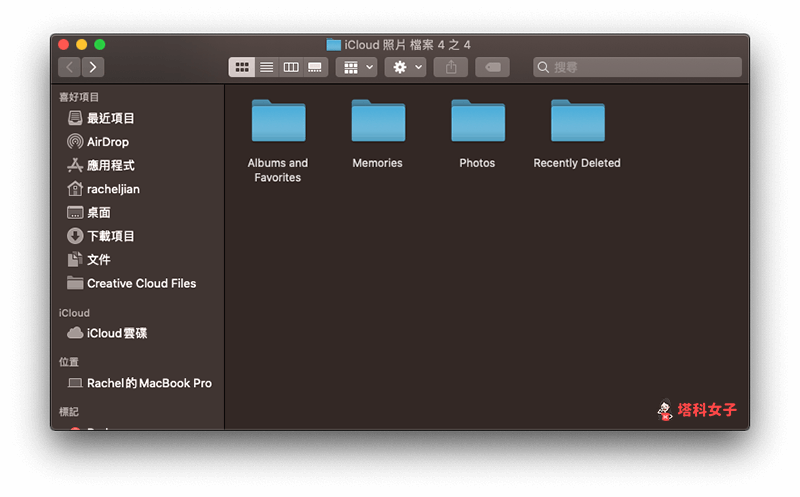The width and height of the screenshot is (800, 497).
Task: Click the 標記 sidebar section header
Action: (69, 411)
